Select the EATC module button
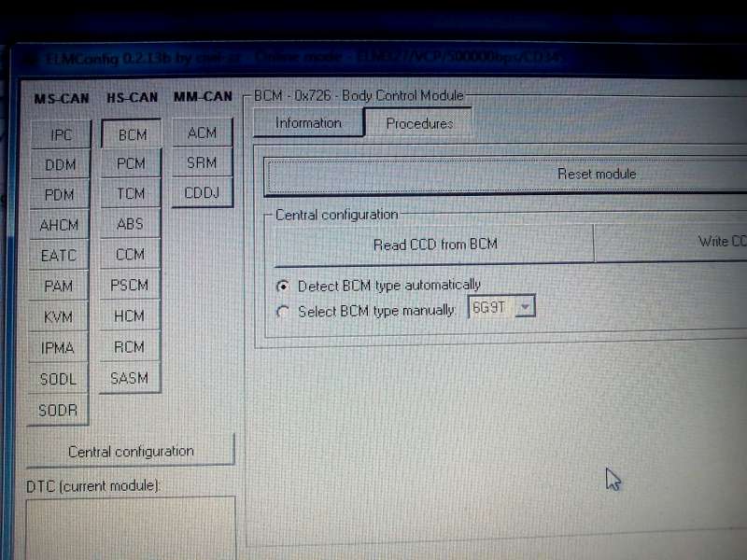747x560 pixels. 59,256
